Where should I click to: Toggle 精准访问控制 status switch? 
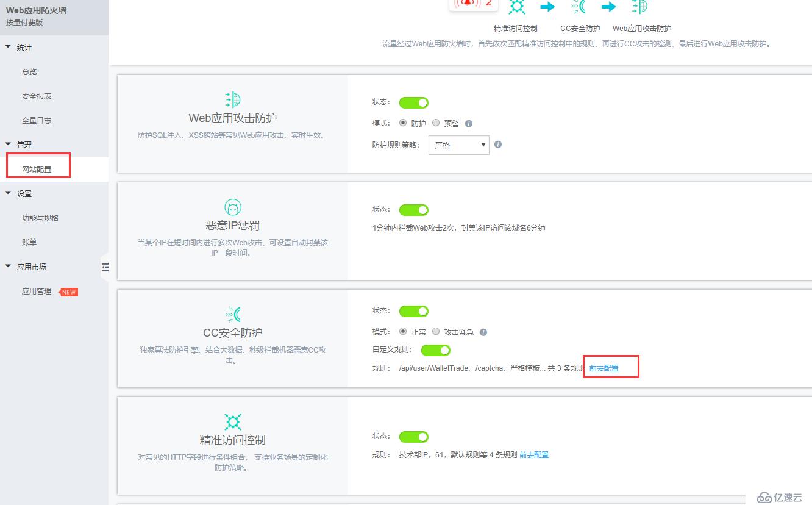click(x=414, y=437)
